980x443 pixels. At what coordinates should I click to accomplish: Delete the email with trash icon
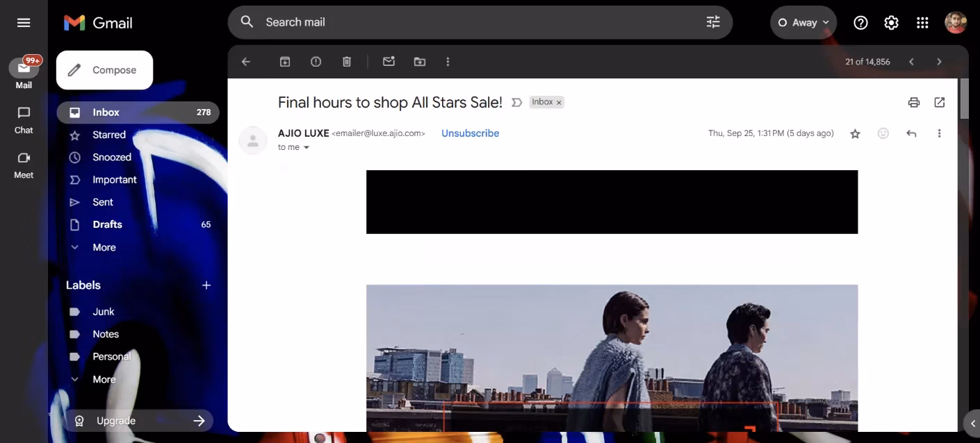point(347,62)
